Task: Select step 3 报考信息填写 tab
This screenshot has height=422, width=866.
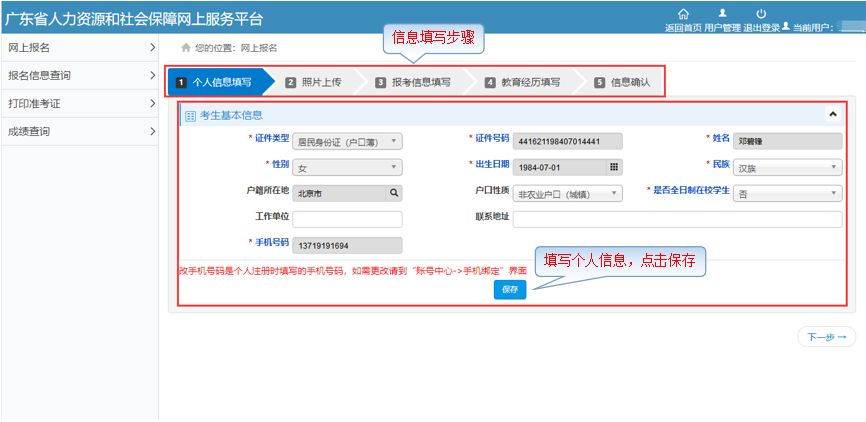Action: pyautogui.click(x=413, y=82)
